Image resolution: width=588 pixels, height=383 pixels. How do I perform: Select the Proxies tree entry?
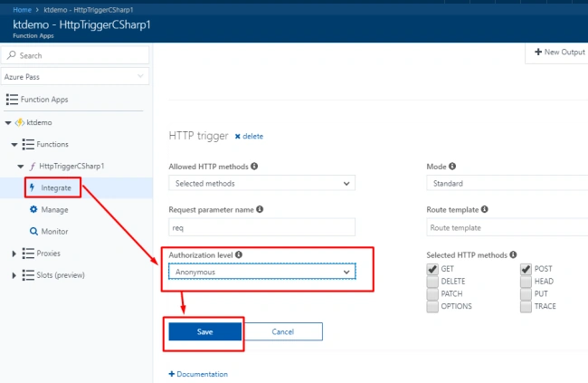pyautogui.click(x=48, y=254)
